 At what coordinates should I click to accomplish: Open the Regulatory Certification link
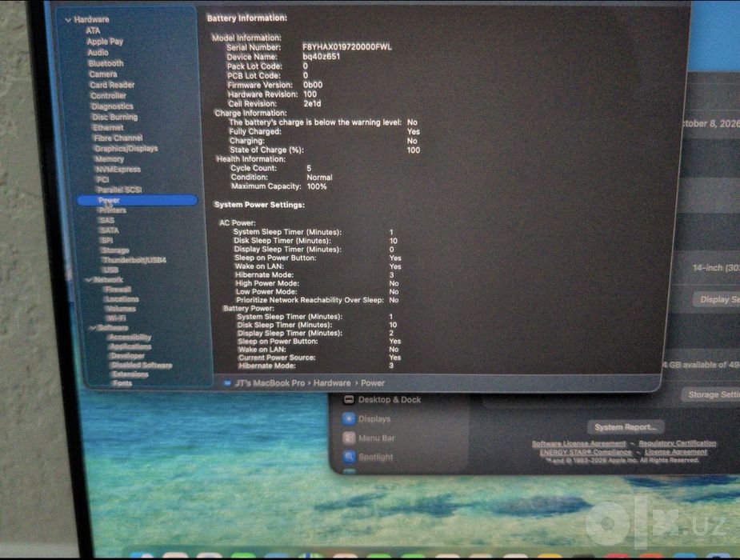pos(678,443)
